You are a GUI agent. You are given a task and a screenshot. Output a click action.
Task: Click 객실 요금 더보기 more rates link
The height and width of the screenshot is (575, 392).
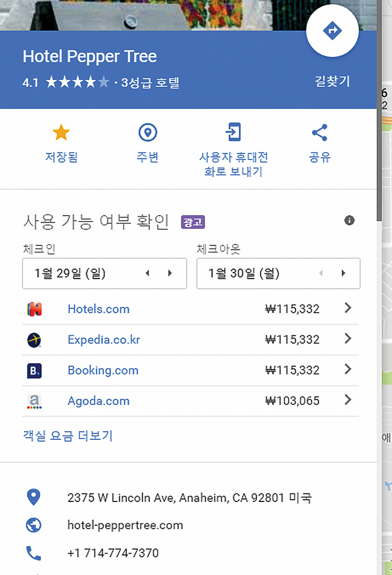pos(68,436)
